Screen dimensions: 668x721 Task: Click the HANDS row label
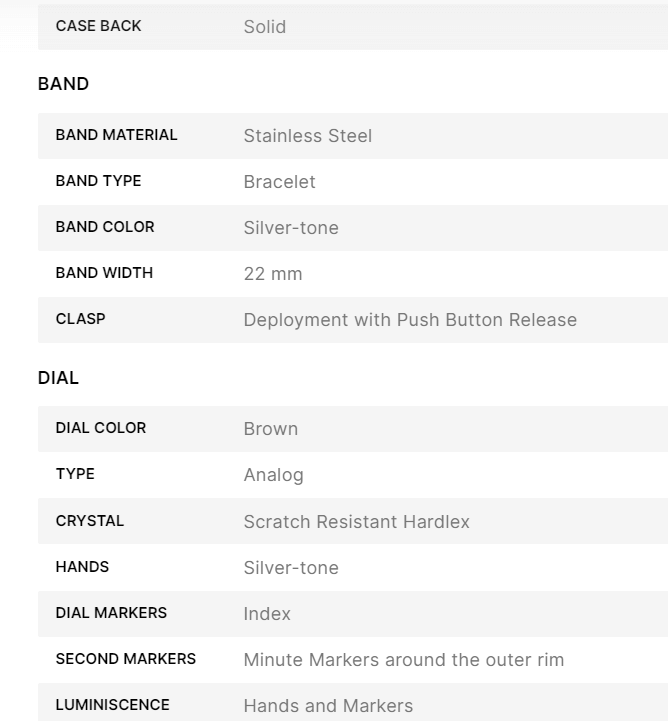tap(82, 567)
